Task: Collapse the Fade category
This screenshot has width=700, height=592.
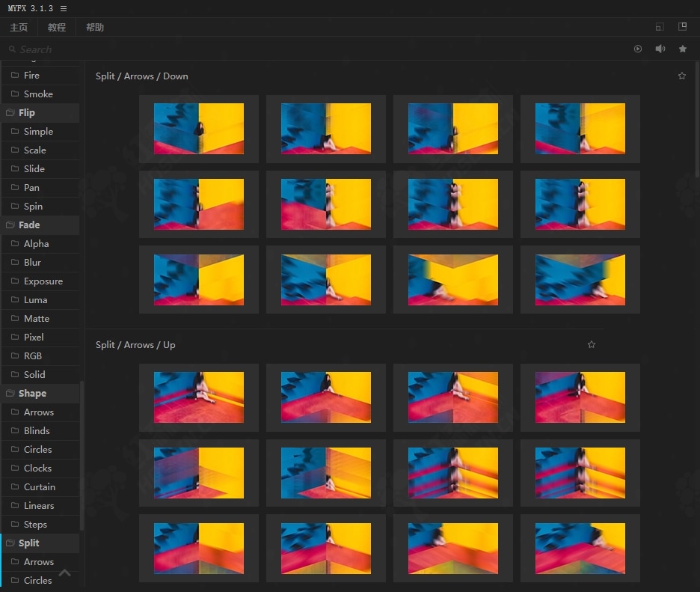Action: click(x=40, y=225)
